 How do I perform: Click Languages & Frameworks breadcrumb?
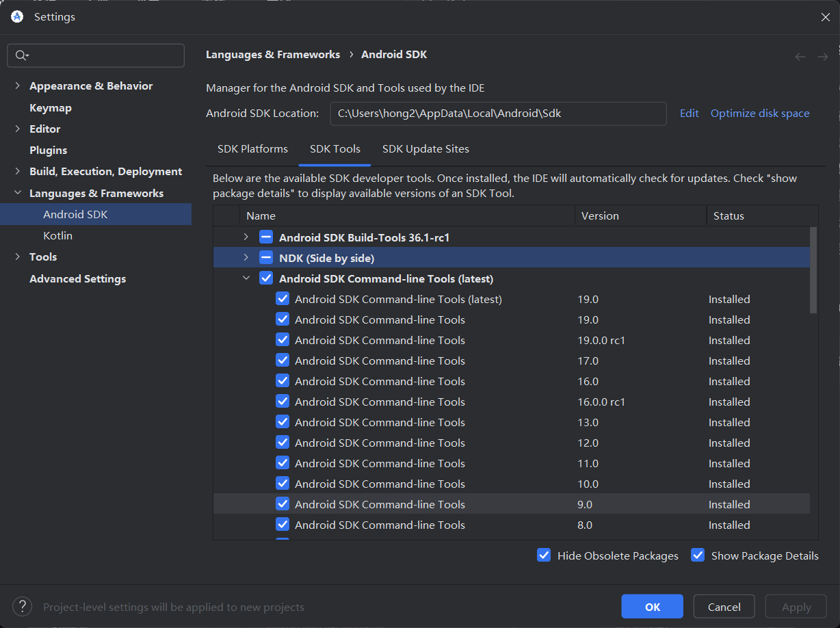click(273, 55)
